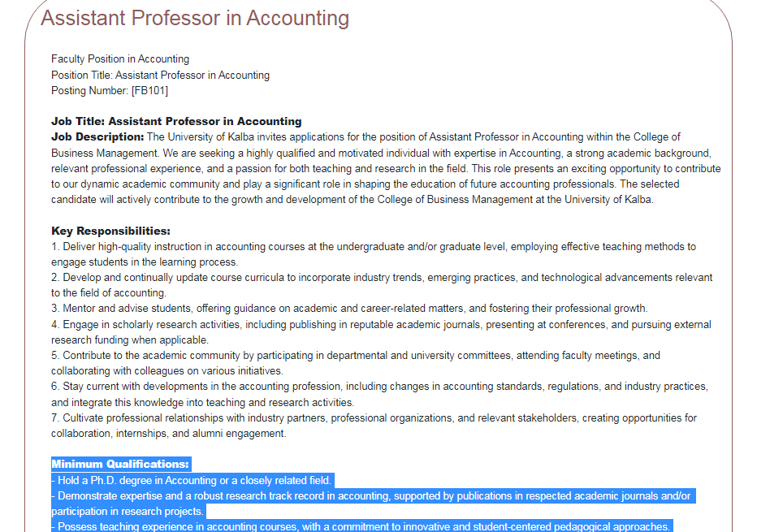The width and height of the screenshot is (770, 532).
Task: Click the highlighted 'Possess teaching experience in accounting' line
Action: click(244, 527)
